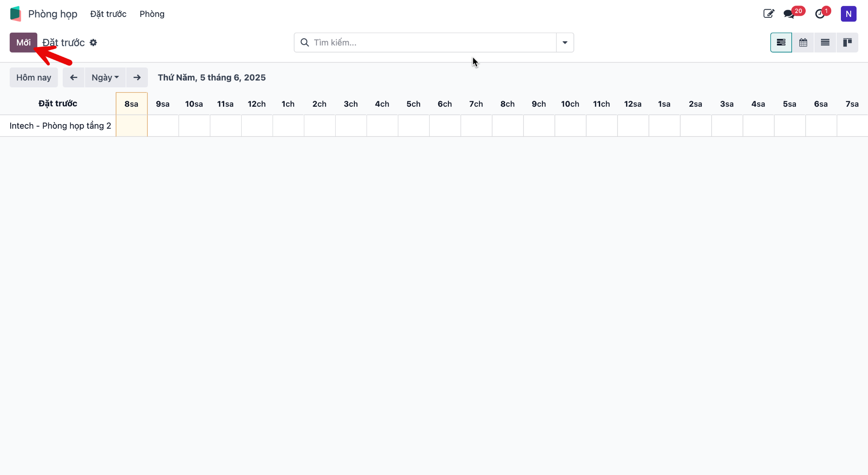Go to previous day arrow

coord(73,77)
